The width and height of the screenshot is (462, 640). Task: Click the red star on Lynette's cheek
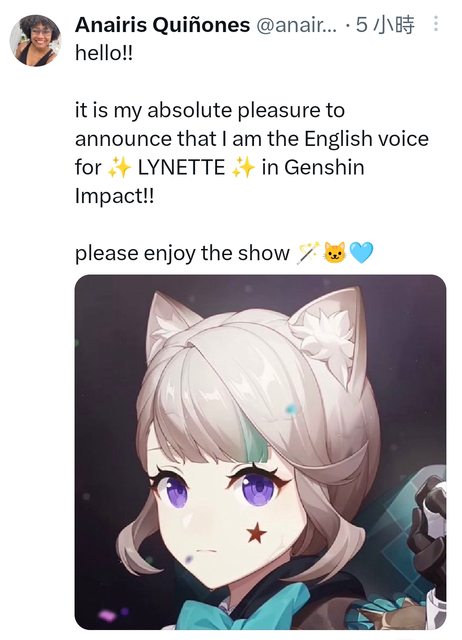point(256,533)
